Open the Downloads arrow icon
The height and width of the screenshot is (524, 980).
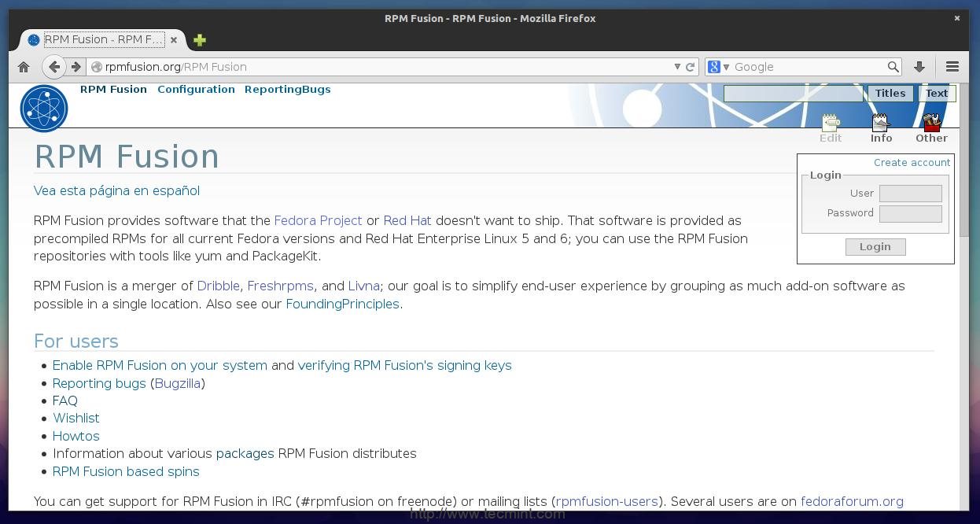(919, 67)
